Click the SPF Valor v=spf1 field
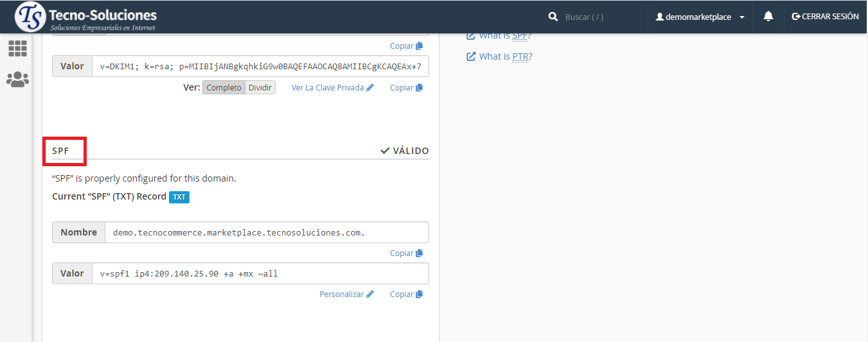868x342 pixels. pyautogui.click(x=260, y=274)
